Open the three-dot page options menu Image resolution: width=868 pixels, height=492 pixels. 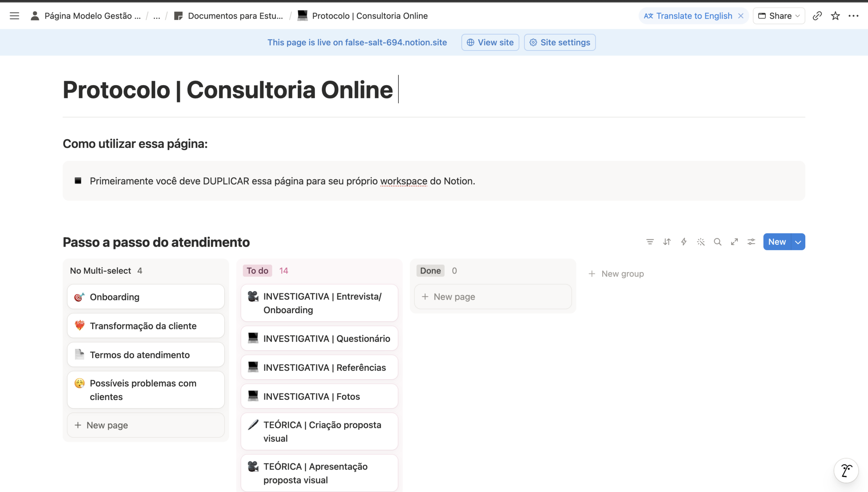point(853,16)
